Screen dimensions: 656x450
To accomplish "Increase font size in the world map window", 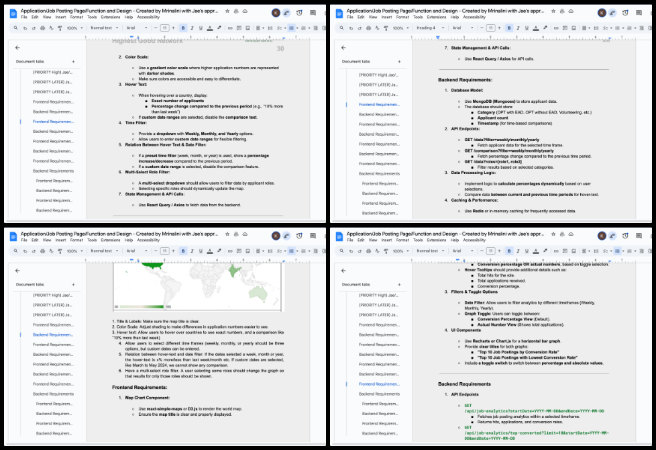I will (x=173, y=251).
